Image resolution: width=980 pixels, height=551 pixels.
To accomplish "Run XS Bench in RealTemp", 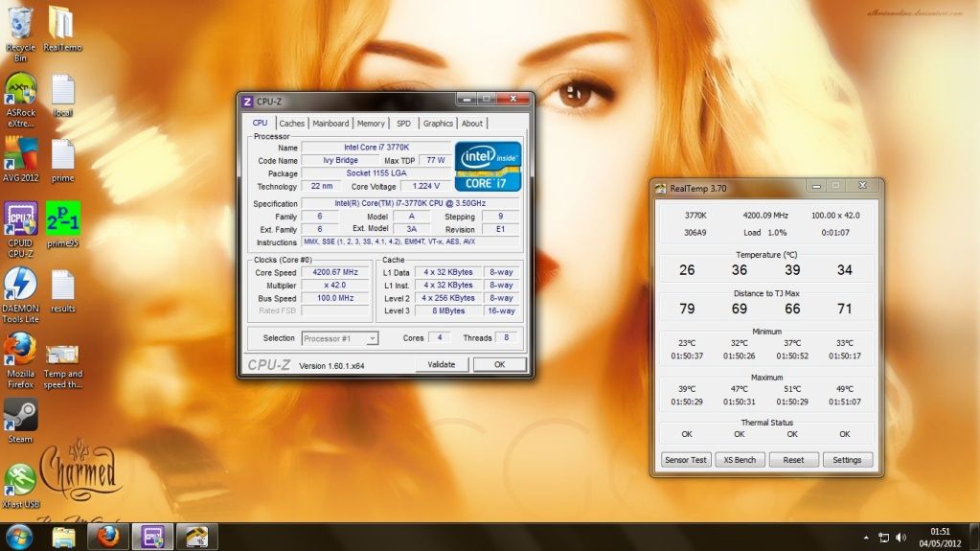I will pyautogui.click(x=740, y=460).
